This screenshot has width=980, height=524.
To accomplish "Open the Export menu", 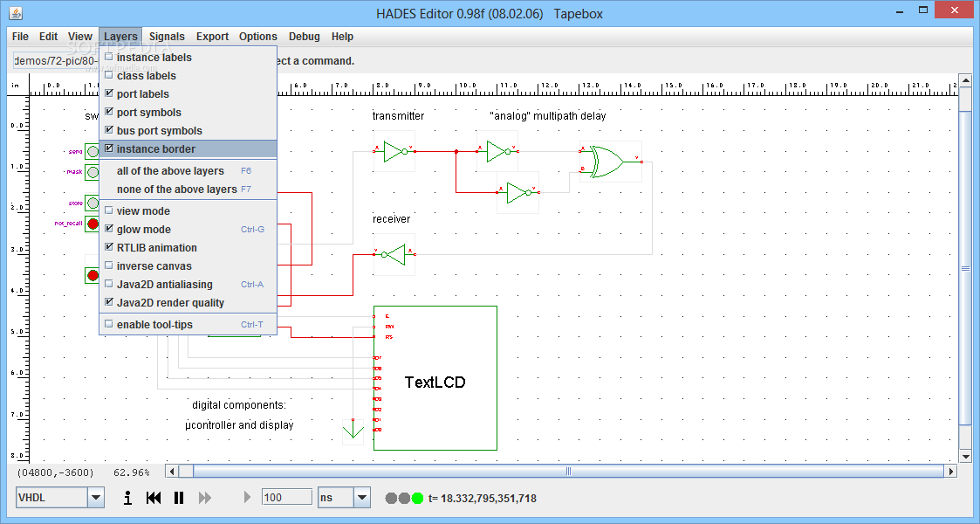I will point(213,37).
